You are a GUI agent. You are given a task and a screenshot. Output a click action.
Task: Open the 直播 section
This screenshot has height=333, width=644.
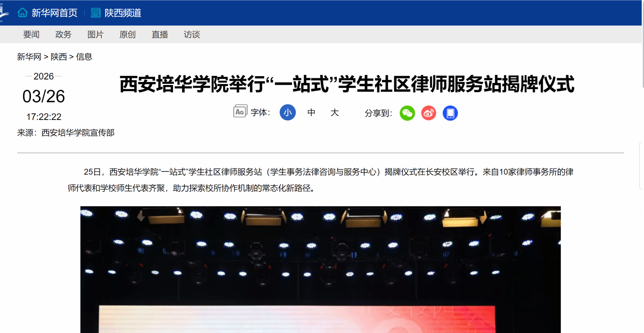coord(160,34)
